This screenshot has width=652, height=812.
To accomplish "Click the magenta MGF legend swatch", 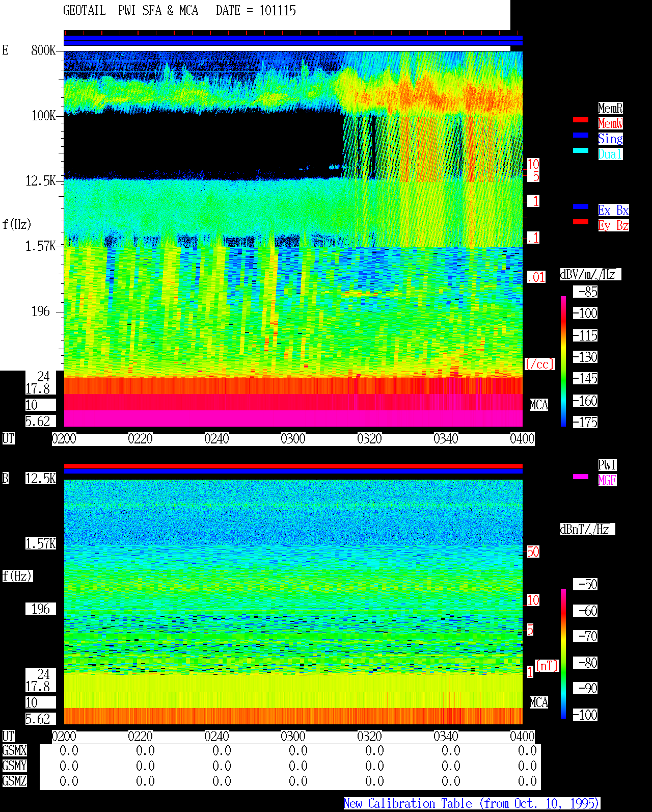I will pos(581,477).
